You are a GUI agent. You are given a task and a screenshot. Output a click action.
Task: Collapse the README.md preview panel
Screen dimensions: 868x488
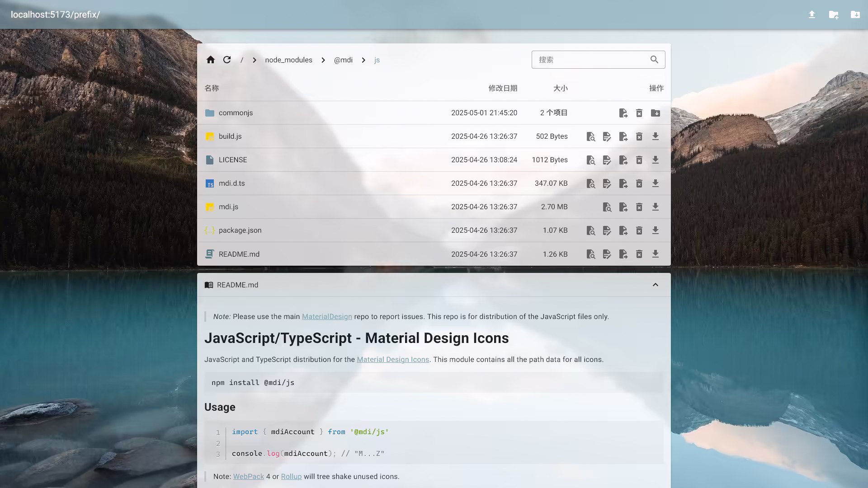pyautogui.click(x=656, y=285)
